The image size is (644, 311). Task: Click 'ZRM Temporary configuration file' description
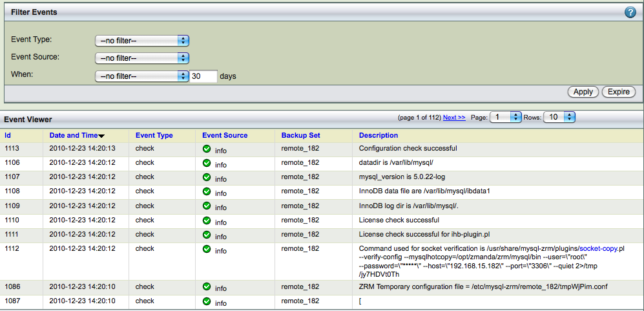pyautogui.click(x=483, y=286)
